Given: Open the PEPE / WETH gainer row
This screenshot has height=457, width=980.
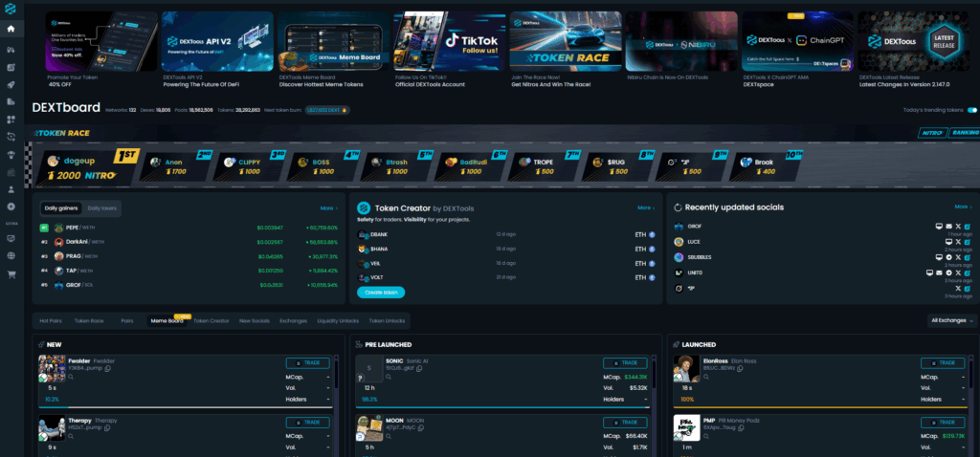Looking at the screenshot, I should (x=189, y=228).
